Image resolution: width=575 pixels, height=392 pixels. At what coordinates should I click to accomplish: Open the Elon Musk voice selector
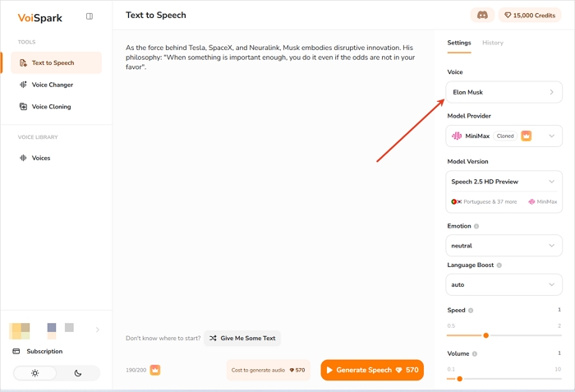[x=504, y=92]
